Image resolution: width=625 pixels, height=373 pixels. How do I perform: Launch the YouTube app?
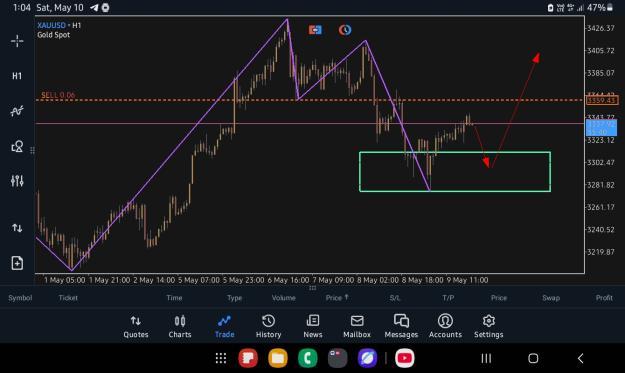[x=405, y=358]
